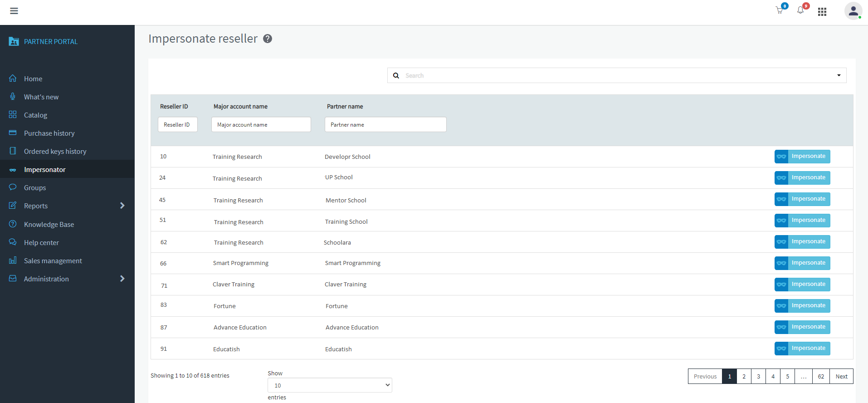
Task: Click mask icon in Developr School row
Action: point(781,156)
